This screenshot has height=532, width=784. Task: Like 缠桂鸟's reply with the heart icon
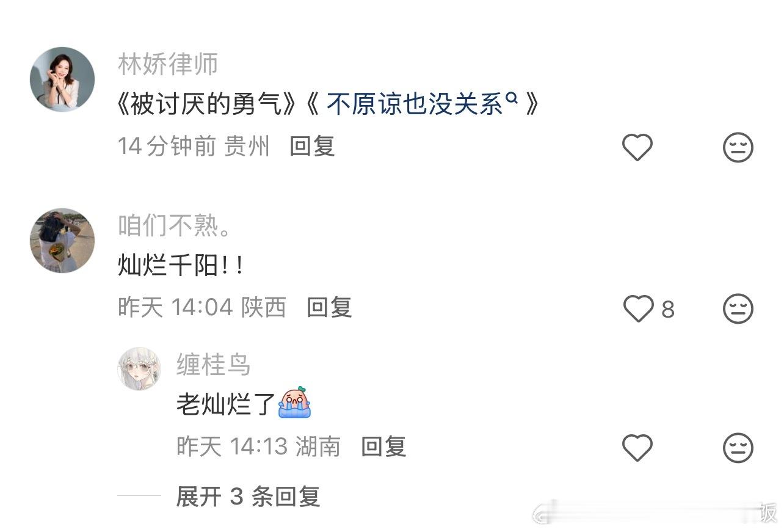click(x=637, y=448)
